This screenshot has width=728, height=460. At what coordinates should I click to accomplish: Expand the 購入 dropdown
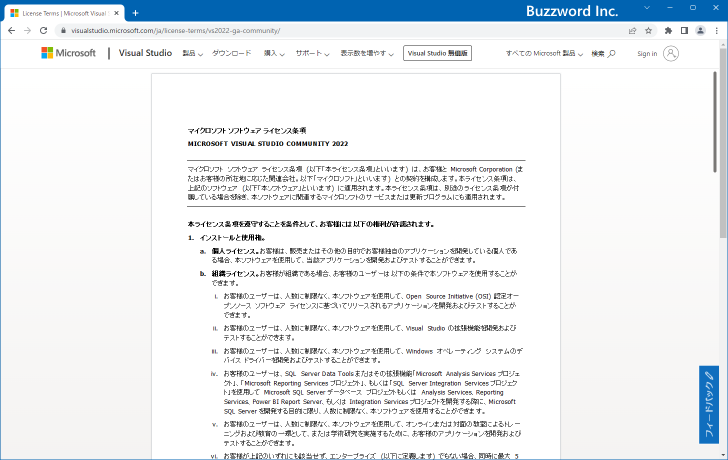click(x=274, y=53)
